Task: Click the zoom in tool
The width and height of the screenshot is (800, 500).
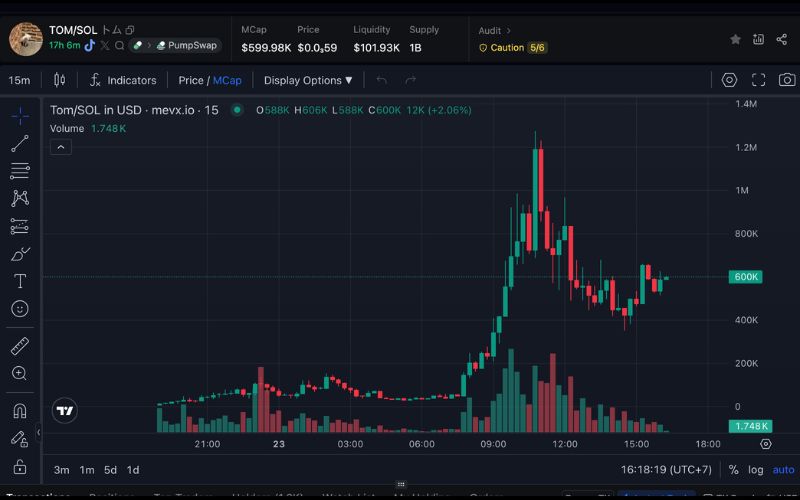Action: [19, 373]
